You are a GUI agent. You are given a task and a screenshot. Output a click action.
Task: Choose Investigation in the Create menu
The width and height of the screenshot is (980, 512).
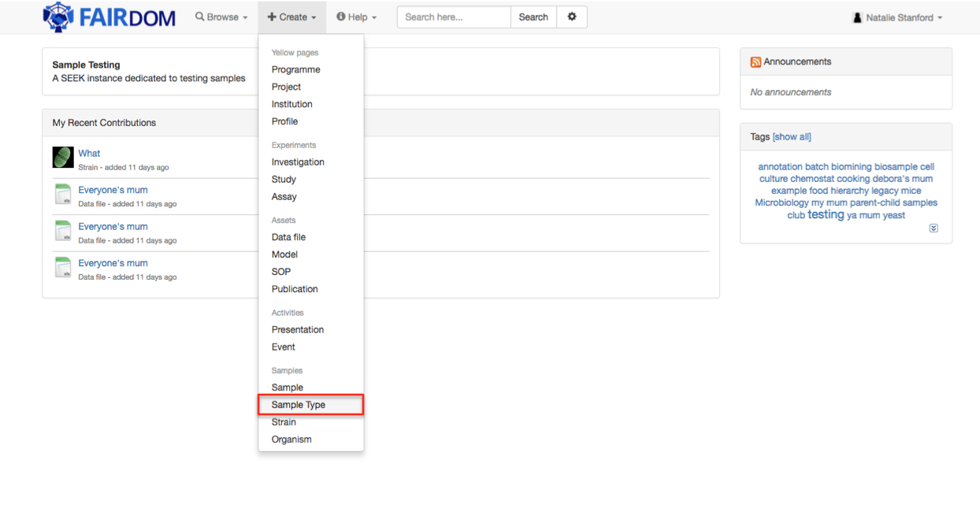coord(298,161)
